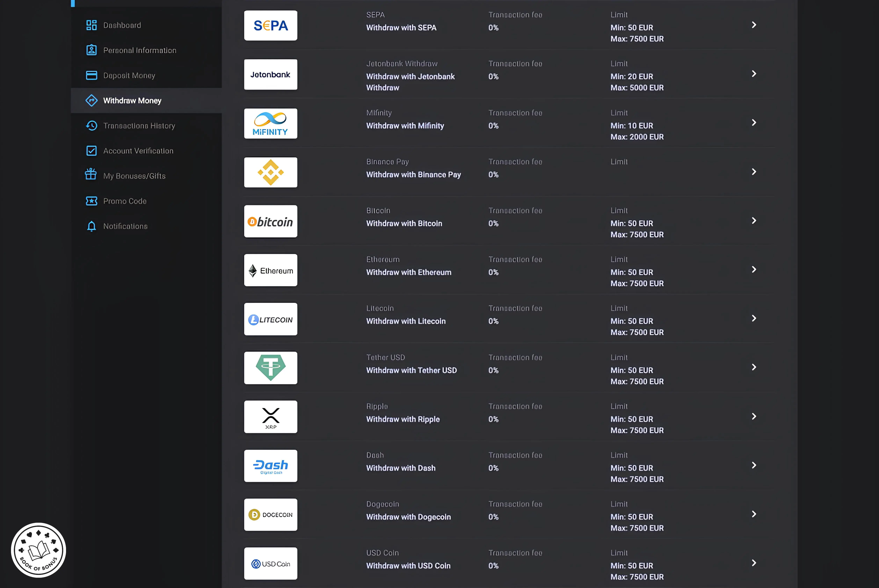Viewport: 879px width, 588px height.
Task: Click the Transactions History clock icon
Action: pos(91,126)
